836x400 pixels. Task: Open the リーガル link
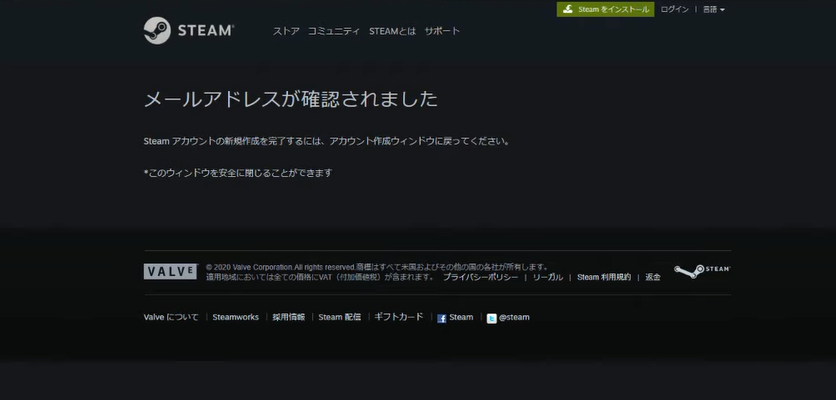pyautogui.click(x=548, y=277)
